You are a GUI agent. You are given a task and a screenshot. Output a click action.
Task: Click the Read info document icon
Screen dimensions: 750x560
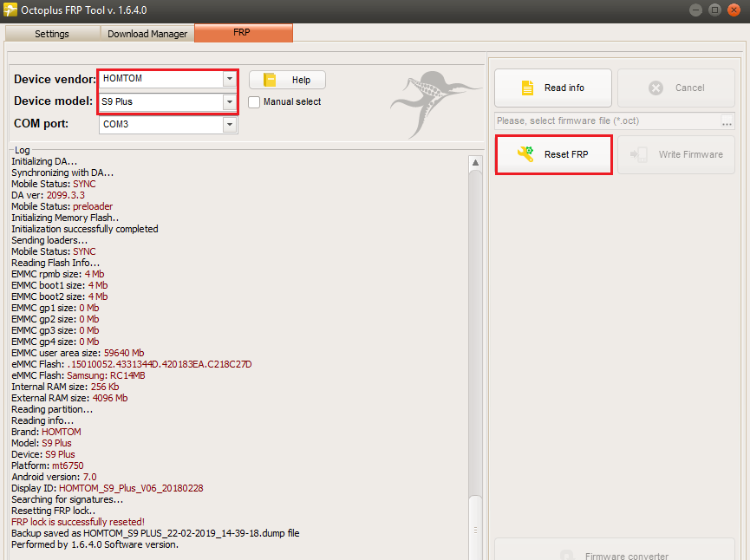[527, 88]
